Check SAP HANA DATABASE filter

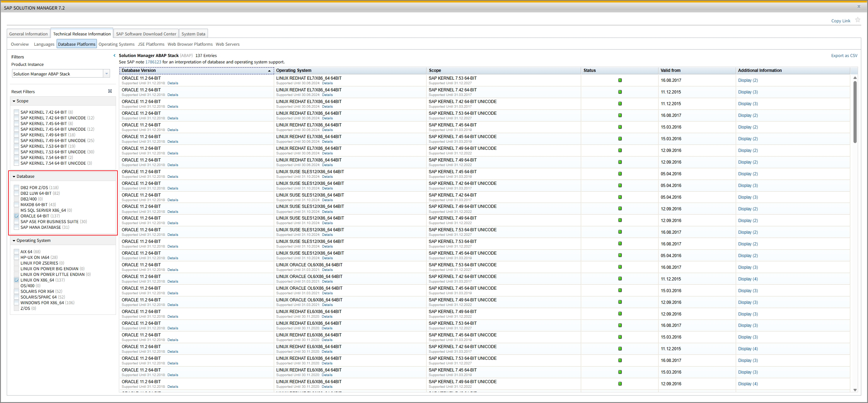tap(16, 227)
